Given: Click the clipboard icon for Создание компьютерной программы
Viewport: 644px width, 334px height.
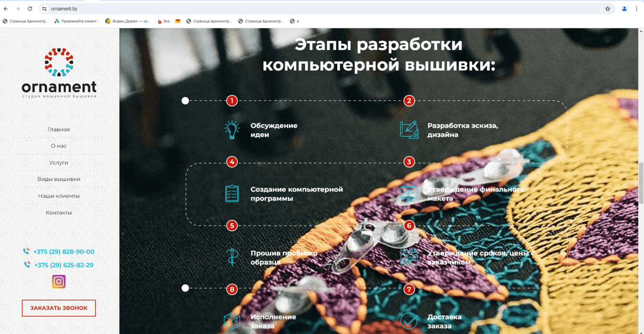Looking at the screenshot, I should (x=232, y=192).
